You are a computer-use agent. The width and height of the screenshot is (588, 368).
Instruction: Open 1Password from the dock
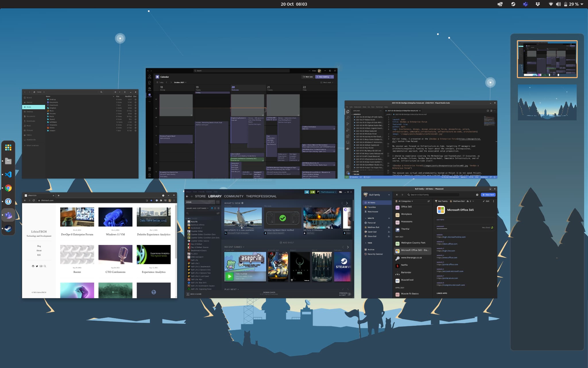8,202
